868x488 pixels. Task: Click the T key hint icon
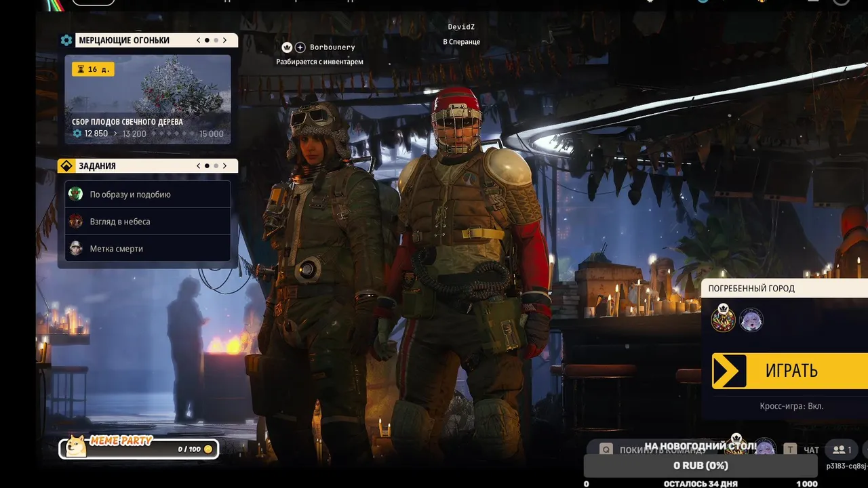pyautogui.click(x=790, y=449)
